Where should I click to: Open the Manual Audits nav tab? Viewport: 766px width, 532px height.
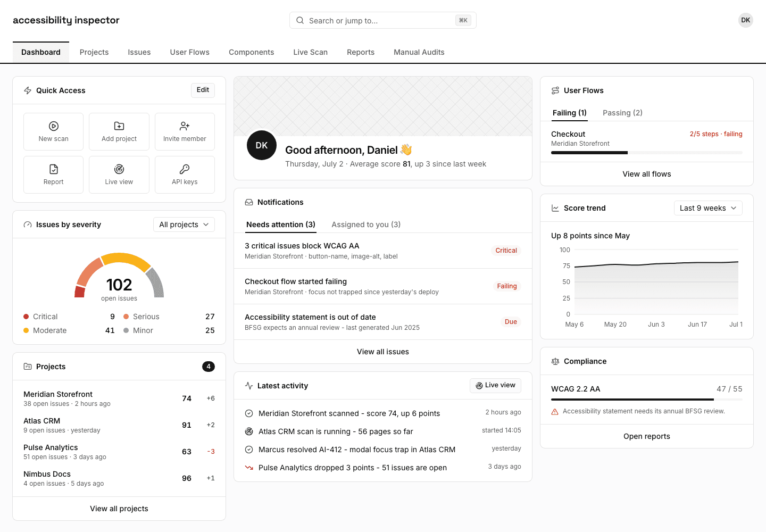pos(419,52)
